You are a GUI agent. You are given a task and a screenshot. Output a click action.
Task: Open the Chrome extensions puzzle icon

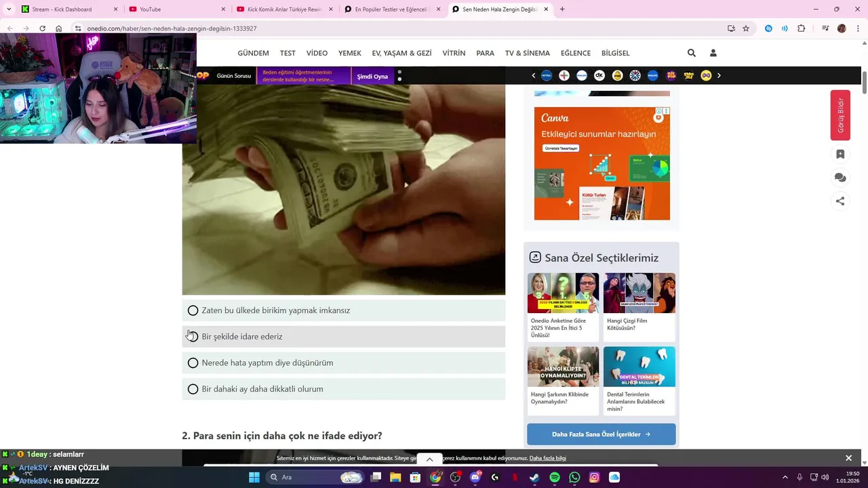(802, 28)
